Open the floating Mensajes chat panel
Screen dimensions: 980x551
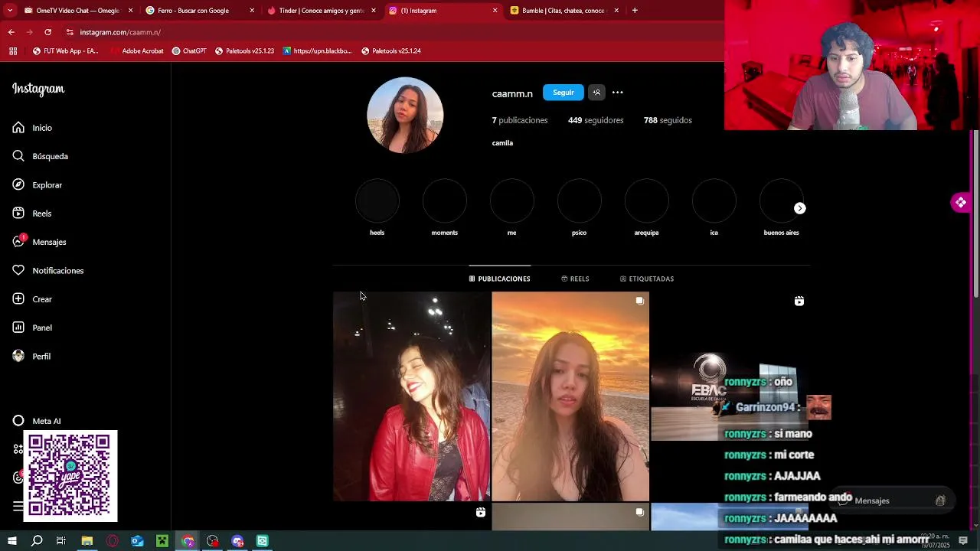coord(894,500)
